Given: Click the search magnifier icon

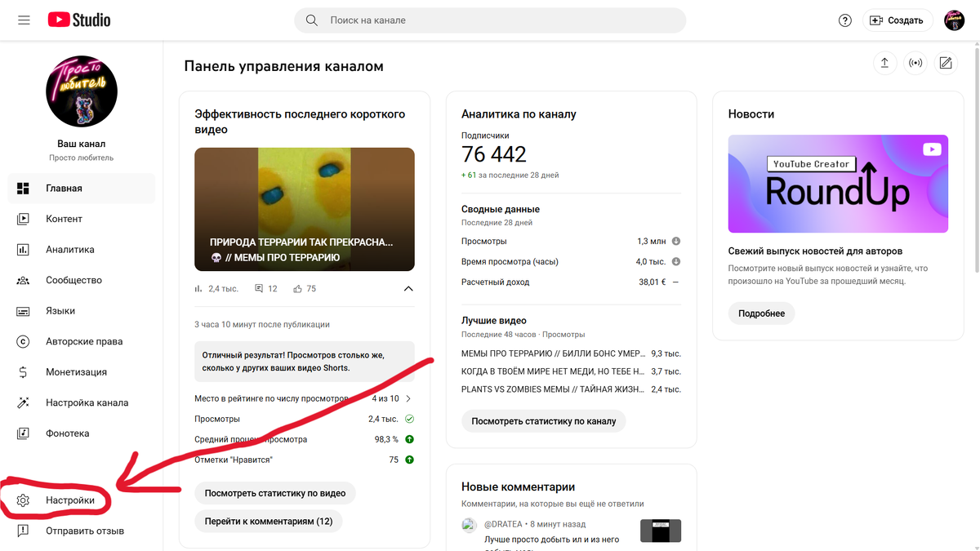Looking at the screenshot, I should [312, 20].
